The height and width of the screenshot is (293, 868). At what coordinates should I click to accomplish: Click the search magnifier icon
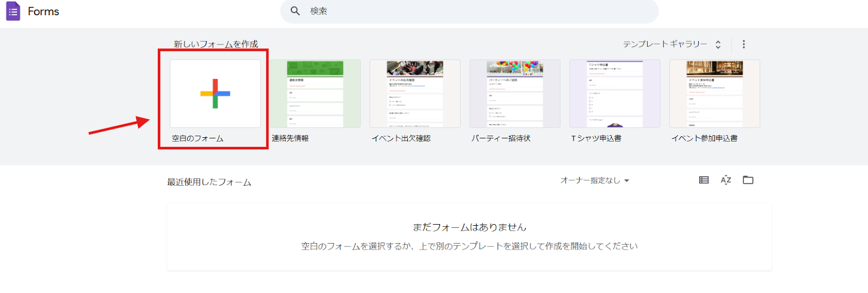click(x=295, y=11)
